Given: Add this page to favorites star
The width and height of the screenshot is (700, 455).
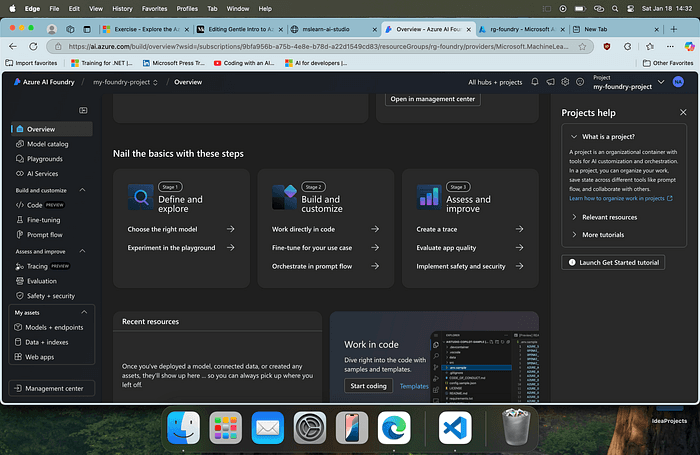Looking at the screenshot, I should (x=582, y=46).
